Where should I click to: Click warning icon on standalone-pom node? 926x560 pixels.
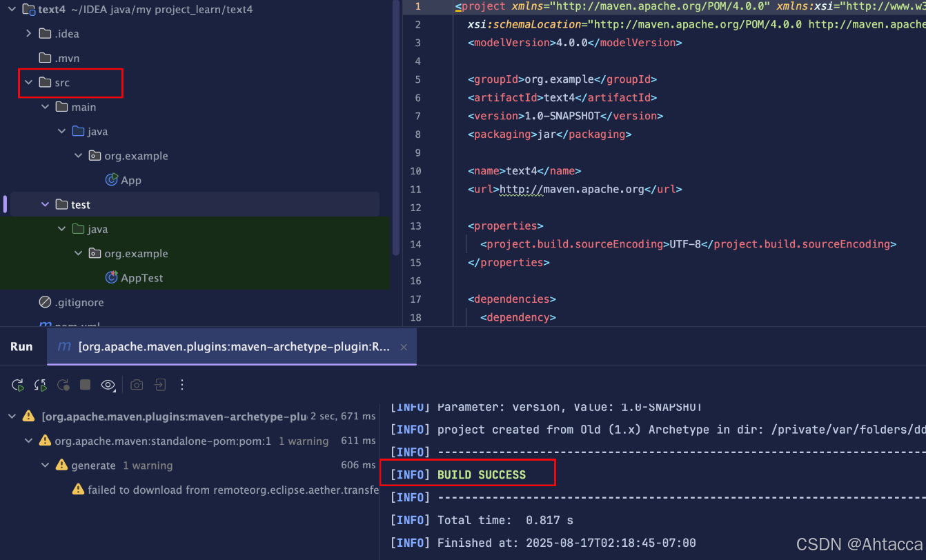(x=45, y=440)
